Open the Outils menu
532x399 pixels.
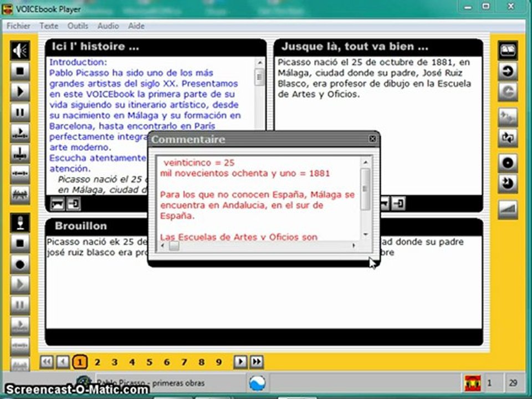coord(78,26)
